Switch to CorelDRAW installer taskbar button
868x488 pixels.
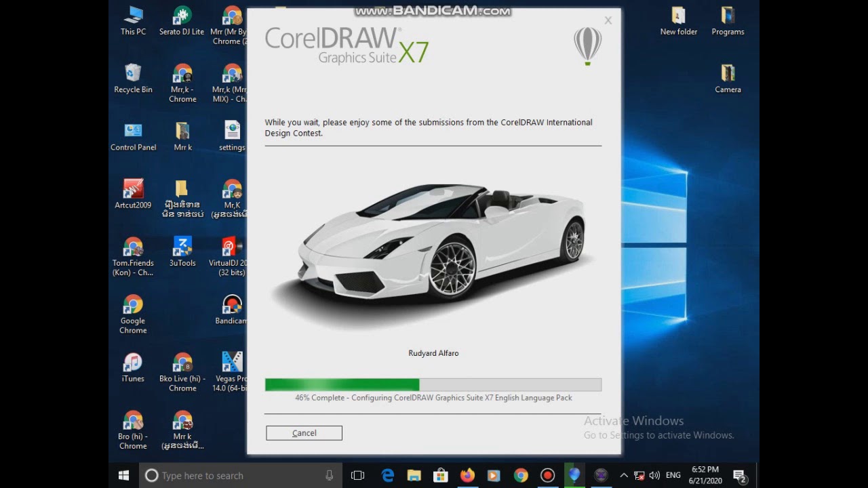coord(574,476)
